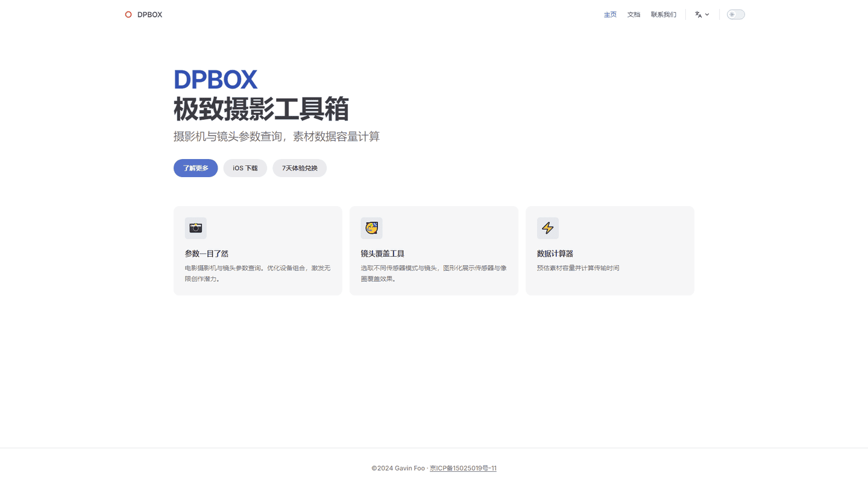
Task: Open the 镜头覆盖工具 card title
Action: (x=383, y=254)
